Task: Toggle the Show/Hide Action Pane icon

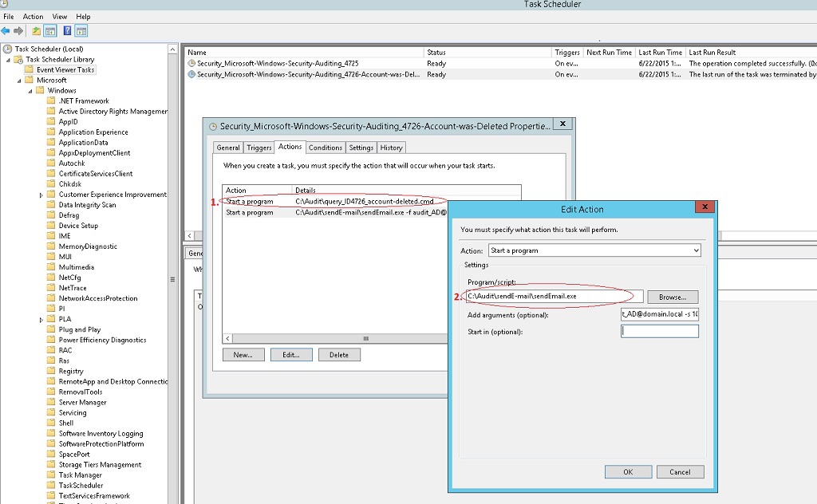Action: point(81,31)
